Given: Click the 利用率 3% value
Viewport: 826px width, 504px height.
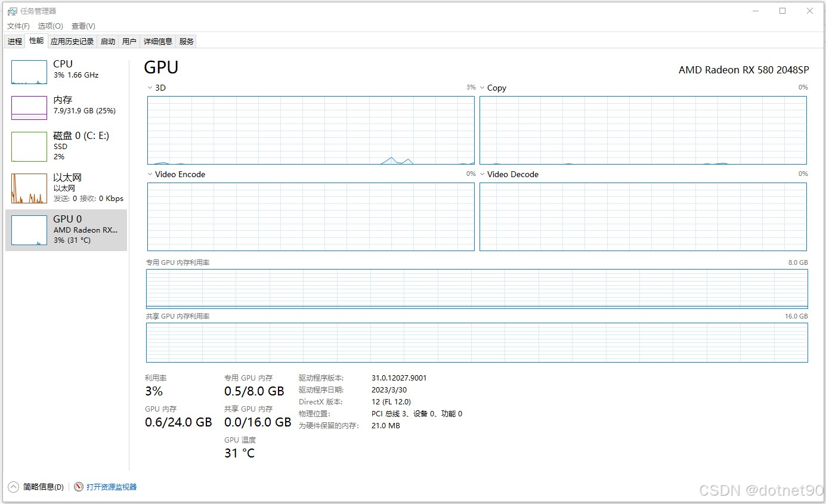Looking at the screenshot, I should [154, 391].
